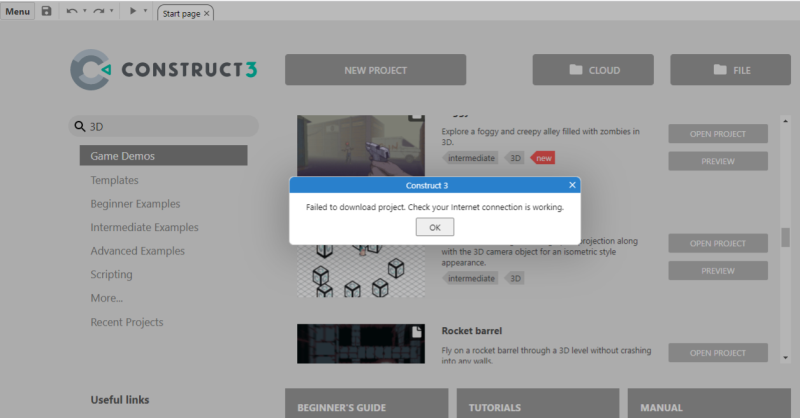Click the scrollbar down arrow

tap(785, 358)
